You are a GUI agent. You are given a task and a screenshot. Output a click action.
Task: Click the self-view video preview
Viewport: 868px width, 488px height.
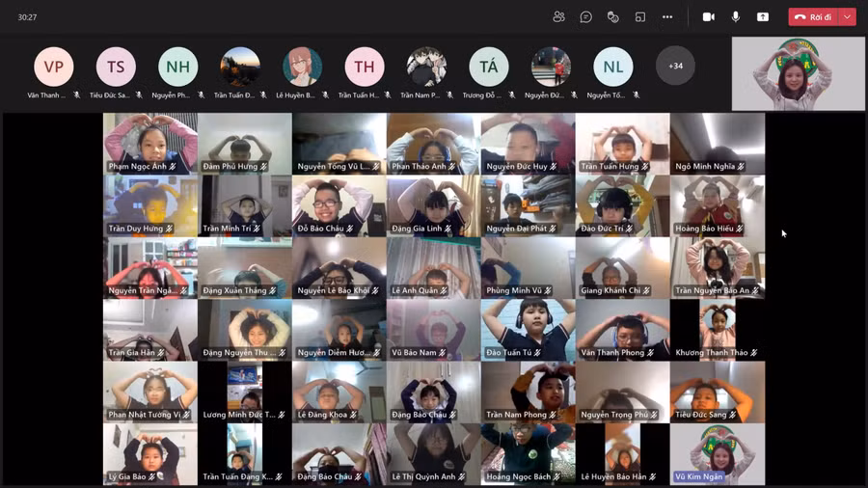[798, 74]
